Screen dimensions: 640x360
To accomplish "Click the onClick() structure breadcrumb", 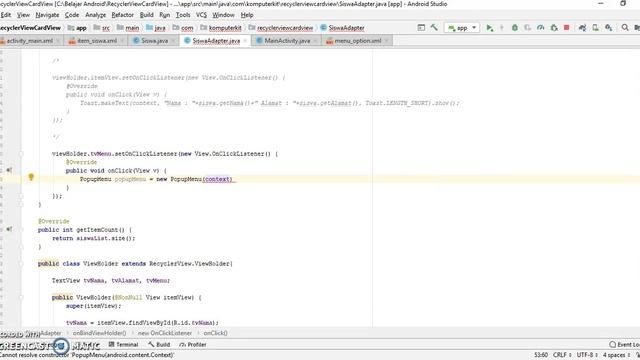I will coord(215,333).
